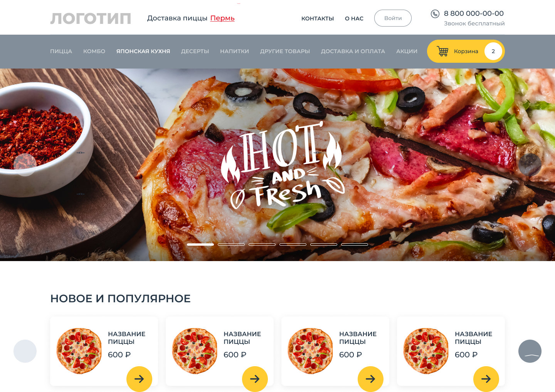
Task: Go to next banner slide
Action: click(x=530, y=165)
